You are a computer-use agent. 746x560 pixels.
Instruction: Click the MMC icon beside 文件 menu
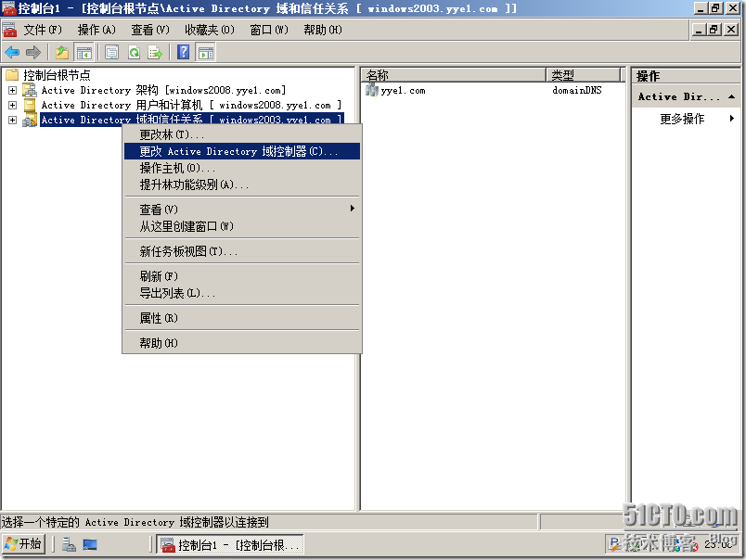(9, 30)
